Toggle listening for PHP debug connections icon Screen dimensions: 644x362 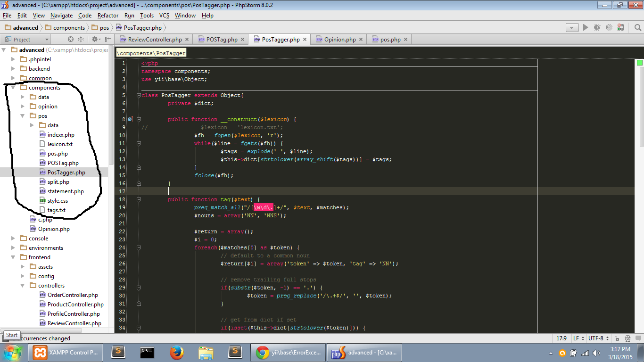pos(621,28)
